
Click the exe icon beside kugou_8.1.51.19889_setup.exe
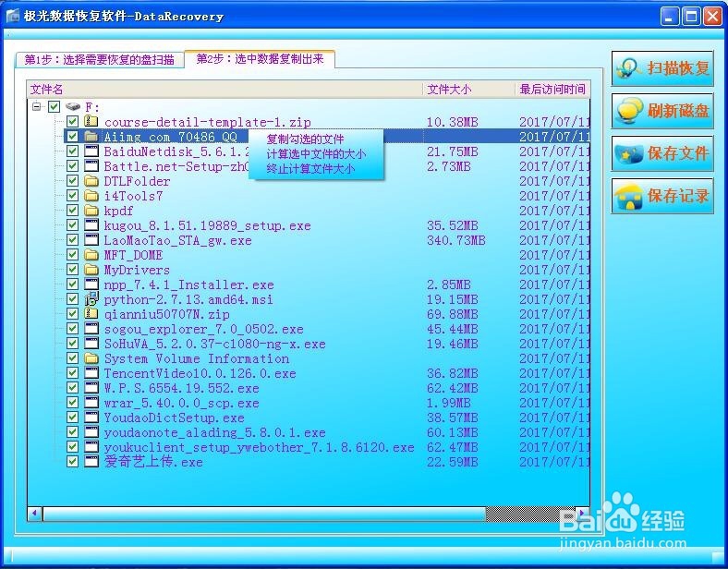tap(91, 225)
